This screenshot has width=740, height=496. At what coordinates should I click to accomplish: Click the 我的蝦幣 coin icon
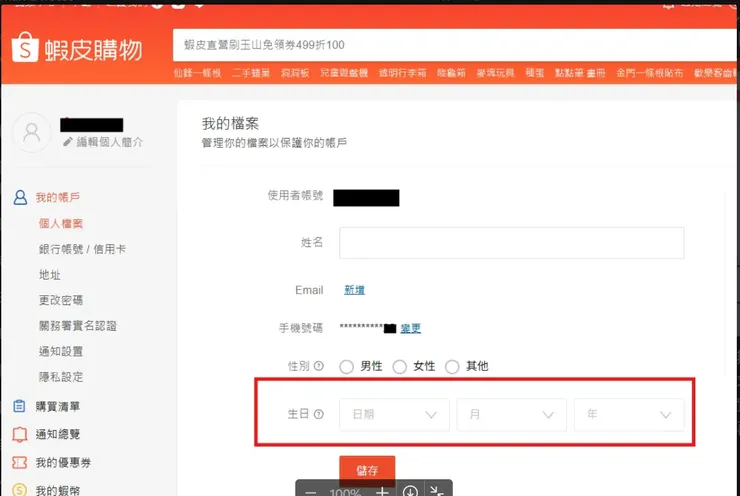click(19, 490)
